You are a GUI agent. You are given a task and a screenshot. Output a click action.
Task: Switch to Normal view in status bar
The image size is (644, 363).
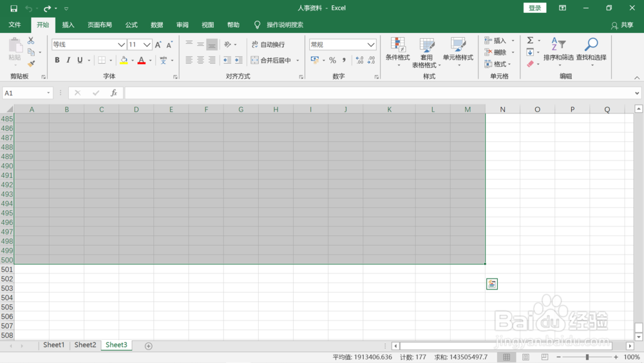pyautogui.click(x=506, y=357)
